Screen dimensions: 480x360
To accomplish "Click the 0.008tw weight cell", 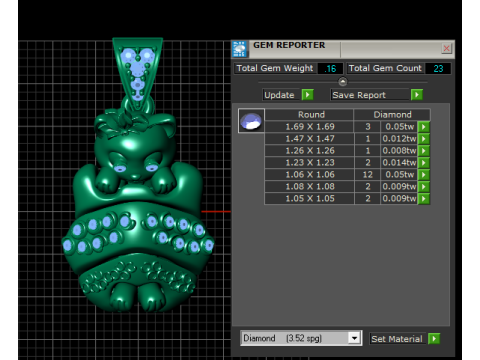I will coord(399,151).
